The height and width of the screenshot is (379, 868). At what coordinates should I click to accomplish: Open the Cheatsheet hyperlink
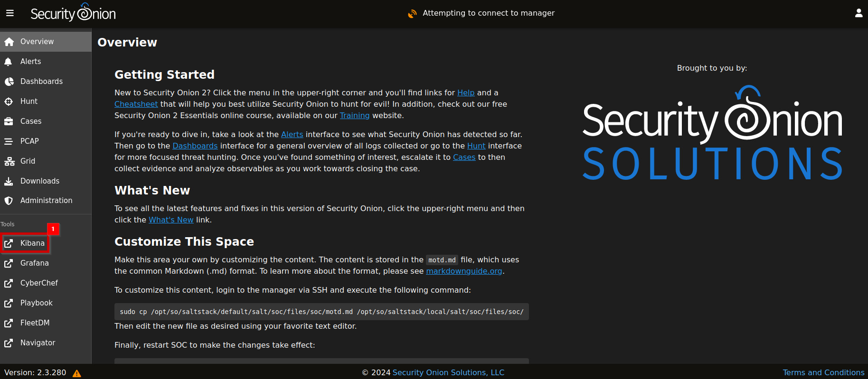(136, 104)
